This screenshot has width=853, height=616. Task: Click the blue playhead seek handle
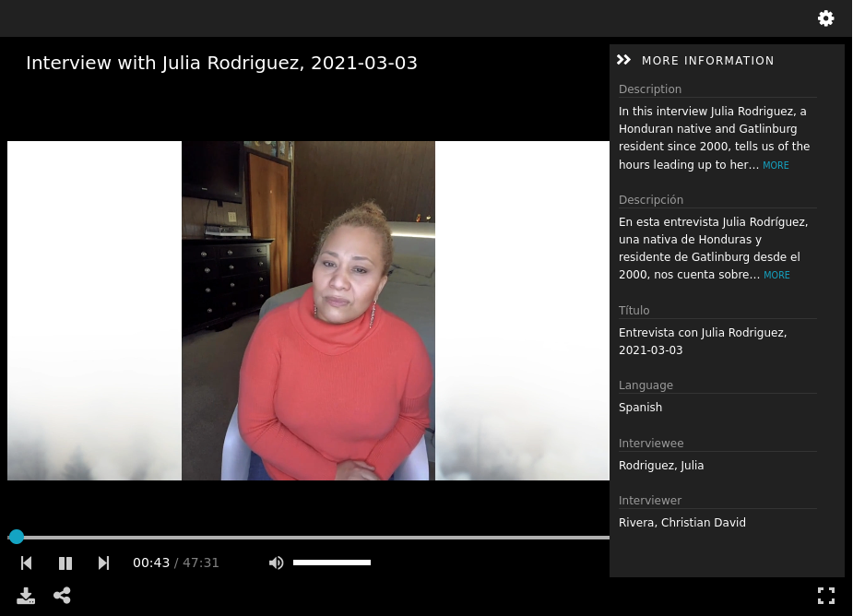[17, 537]
